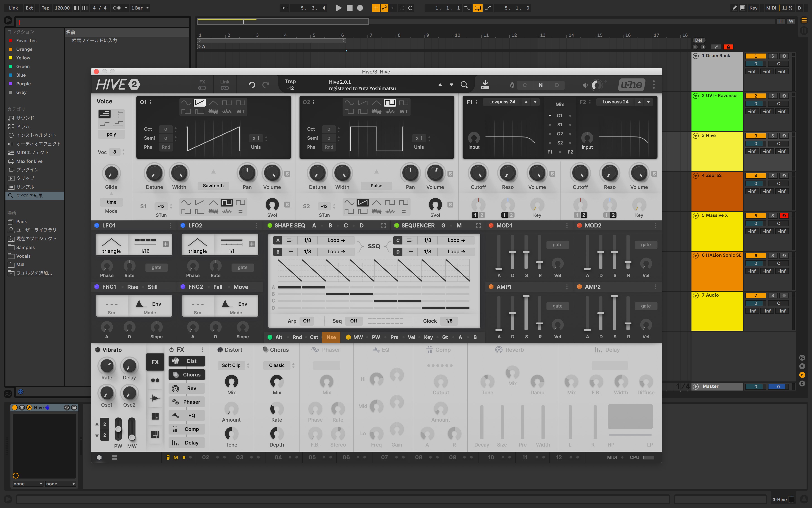This screenshot has height=508, width=812.
Task: Solo the 1 Drum Rack track
Action: click(x=772, y=56)
